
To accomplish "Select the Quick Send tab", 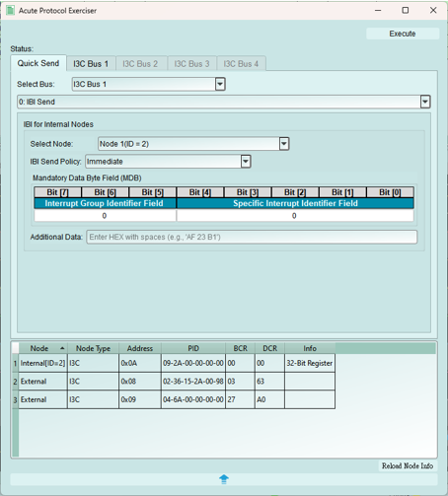I will (38, 63).
